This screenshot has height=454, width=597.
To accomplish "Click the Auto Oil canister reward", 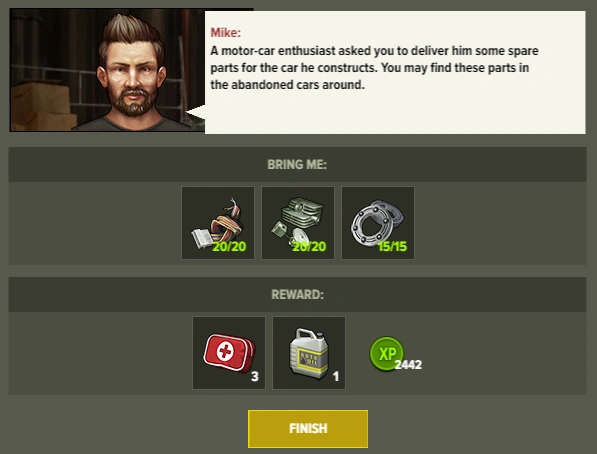I will [309, 353].
